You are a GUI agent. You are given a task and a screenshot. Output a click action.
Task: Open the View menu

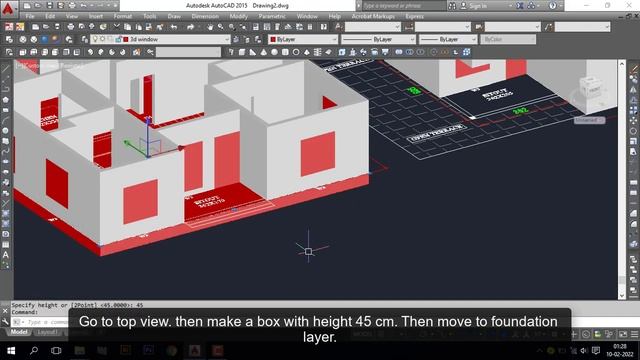pos(71,16)
